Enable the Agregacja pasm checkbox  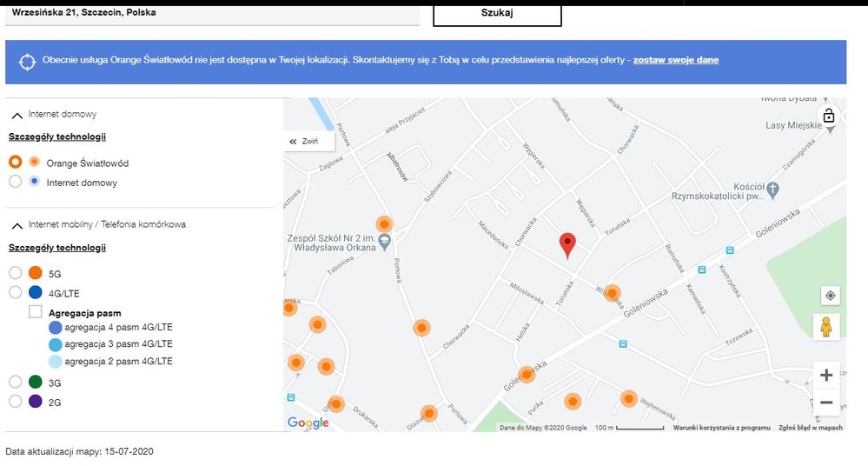[x=36, y=312]
